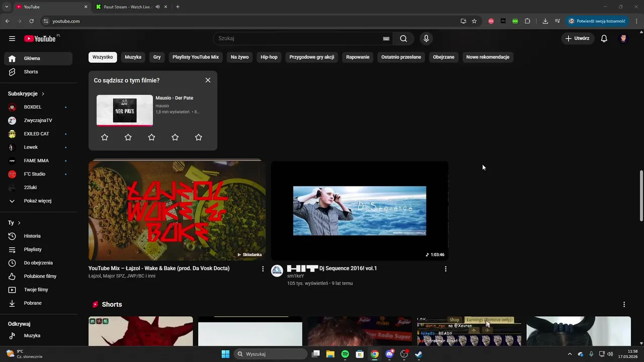Select the Muzyka filter chip
The image size is (644, 362).
(x=133, y=57)
